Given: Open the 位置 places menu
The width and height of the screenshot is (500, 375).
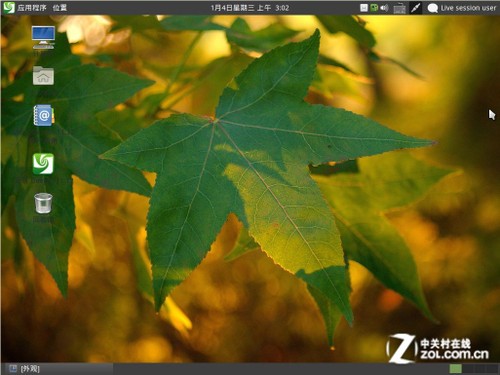Looking at the screenshot, I should 60,8.
